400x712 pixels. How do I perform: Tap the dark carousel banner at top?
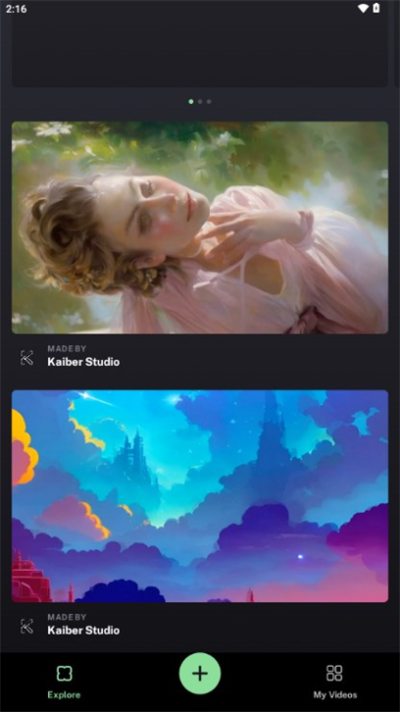pos(200,51)
